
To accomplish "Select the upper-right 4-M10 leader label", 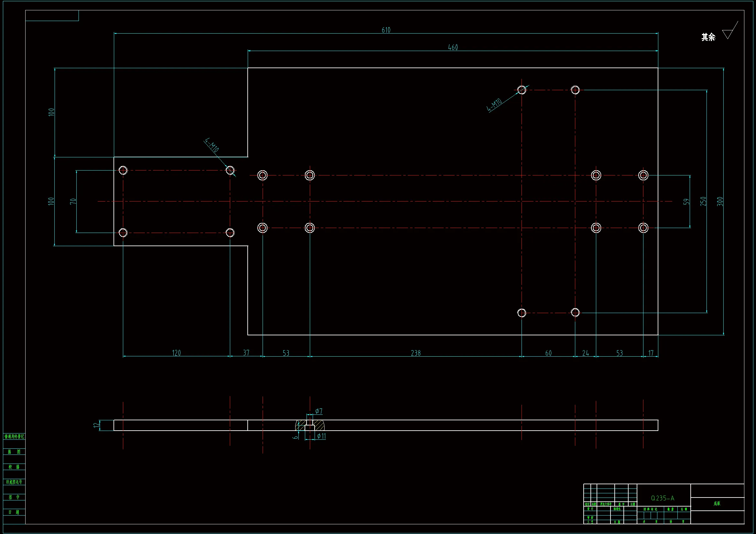I will (494, 105).
